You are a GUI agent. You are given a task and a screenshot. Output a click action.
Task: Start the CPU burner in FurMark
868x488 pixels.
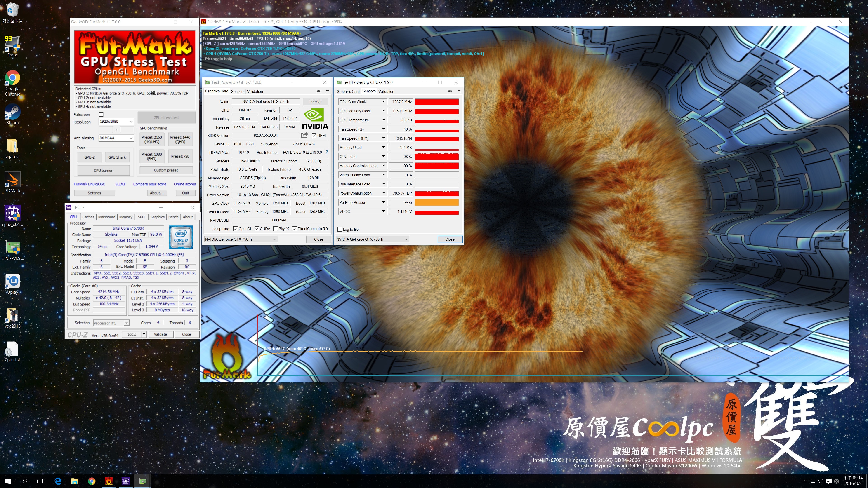click(x=103, y=170)
